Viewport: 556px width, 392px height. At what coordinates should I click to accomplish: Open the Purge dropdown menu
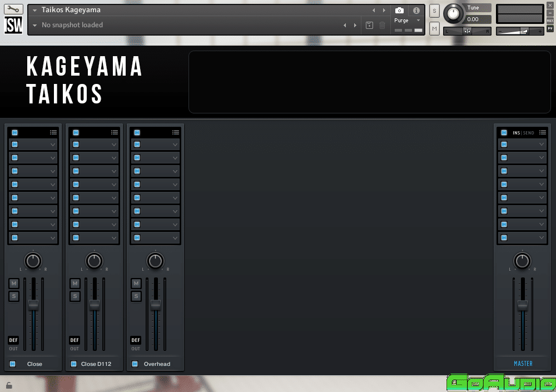pyautogui.click(x=419, y=20)
